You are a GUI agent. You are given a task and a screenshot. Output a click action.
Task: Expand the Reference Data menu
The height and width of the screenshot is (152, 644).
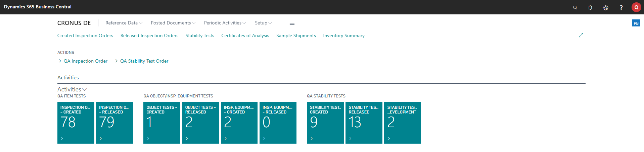tap(124, 23)
